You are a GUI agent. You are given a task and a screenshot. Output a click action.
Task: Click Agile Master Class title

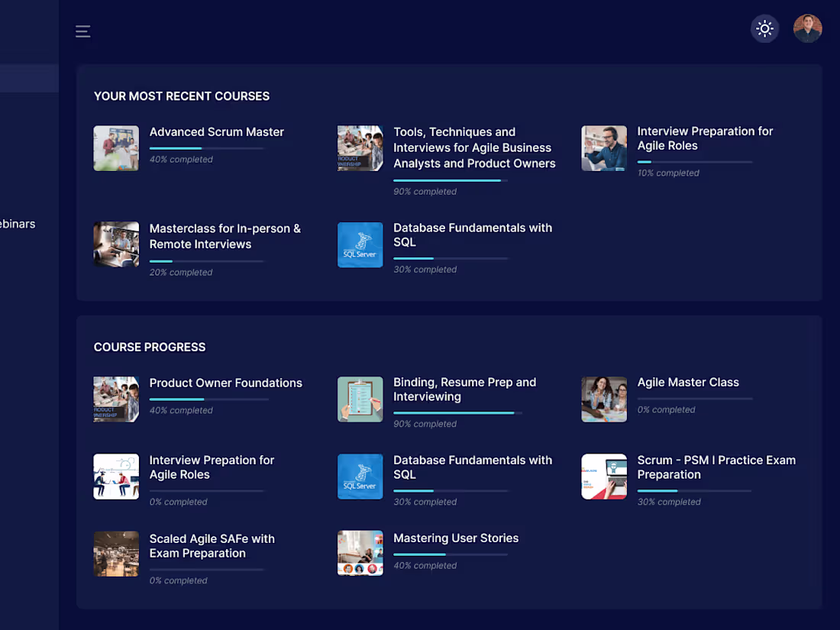click(688, 382)
